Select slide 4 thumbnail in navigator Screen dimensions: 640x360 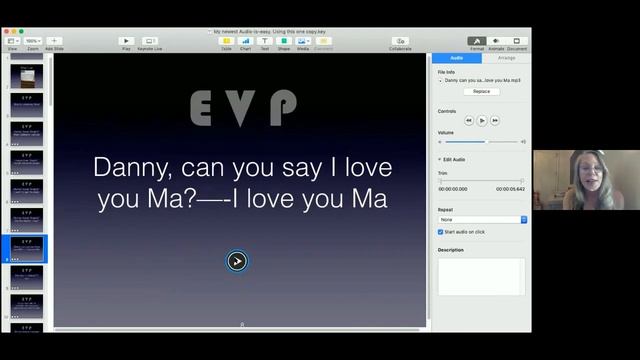point(27,134)
